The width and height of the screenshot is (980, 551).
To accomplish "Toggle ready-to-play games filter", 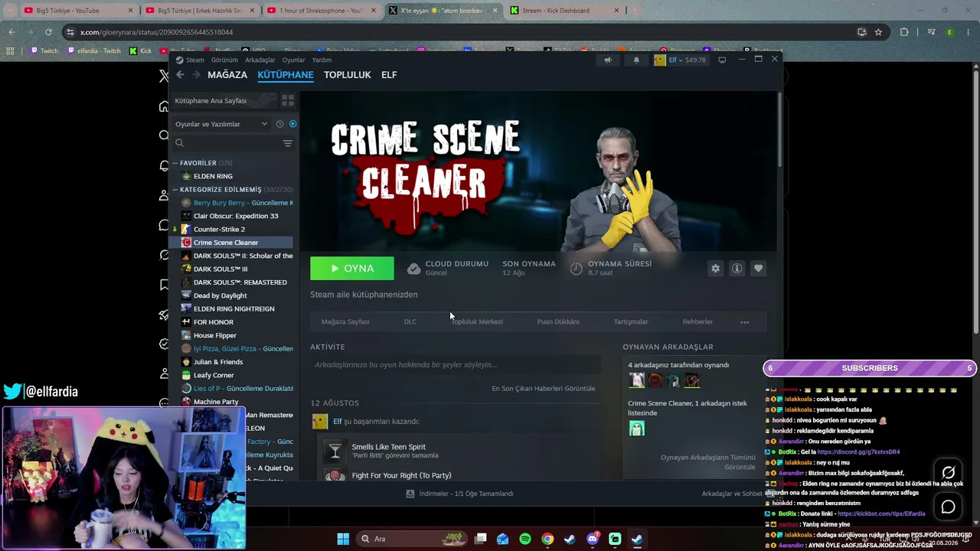I will (x=292, y=124).
